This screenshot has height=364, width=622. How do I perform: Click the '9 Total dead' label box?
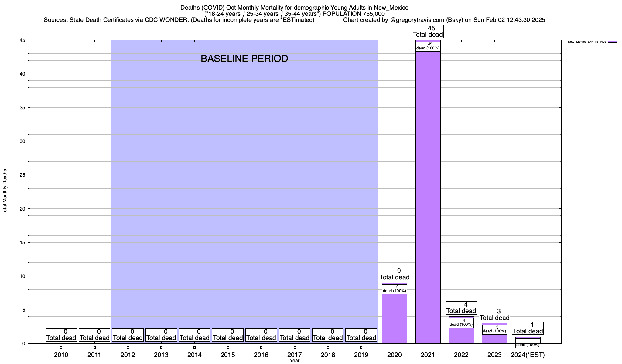coord(394,274)
